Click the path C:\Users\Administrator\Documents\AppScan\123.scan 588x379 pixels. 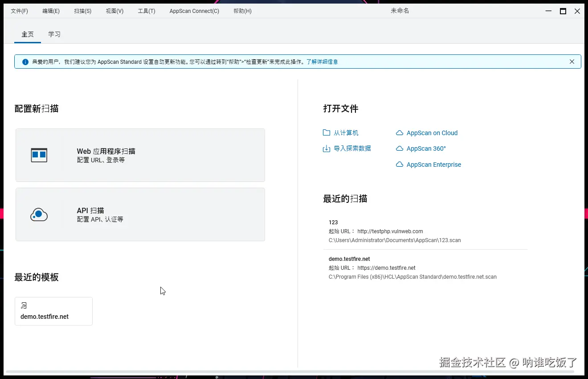point(395,240)
